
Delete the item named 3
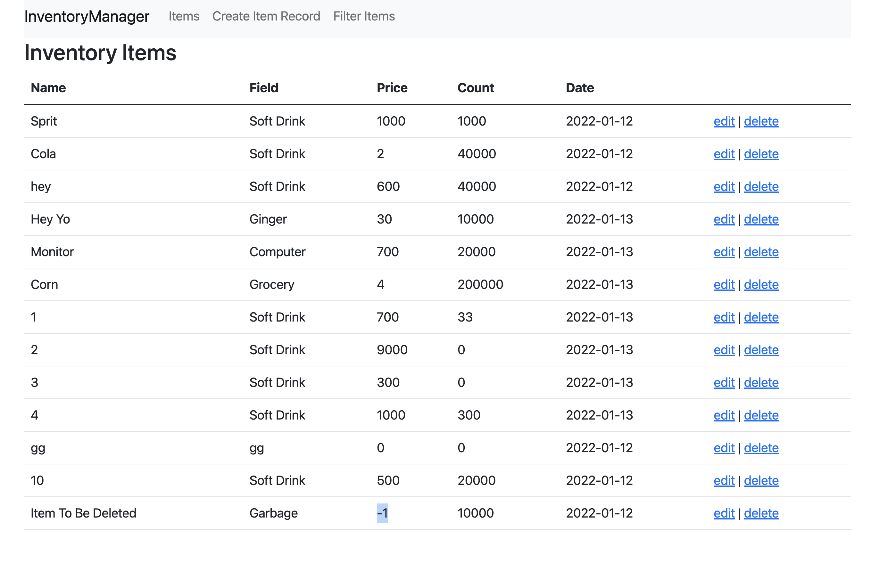[761, 382]
